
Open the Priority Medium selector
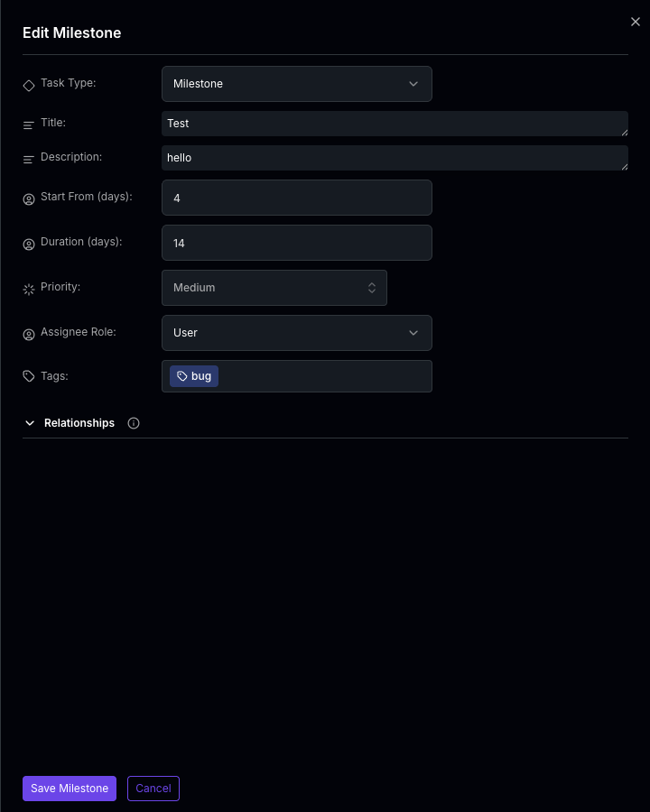pos(274,288)
